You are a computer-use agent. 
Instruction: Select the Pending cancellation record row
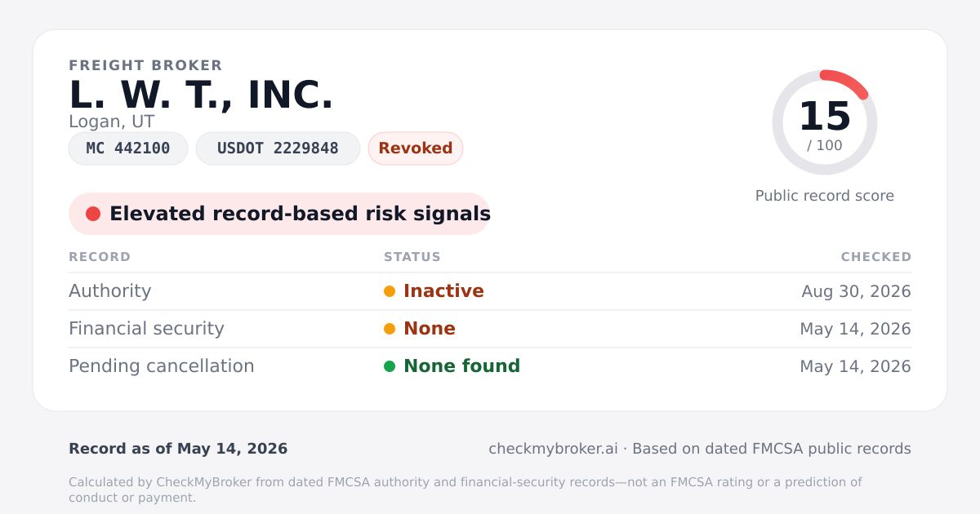[x=490, y=366]
